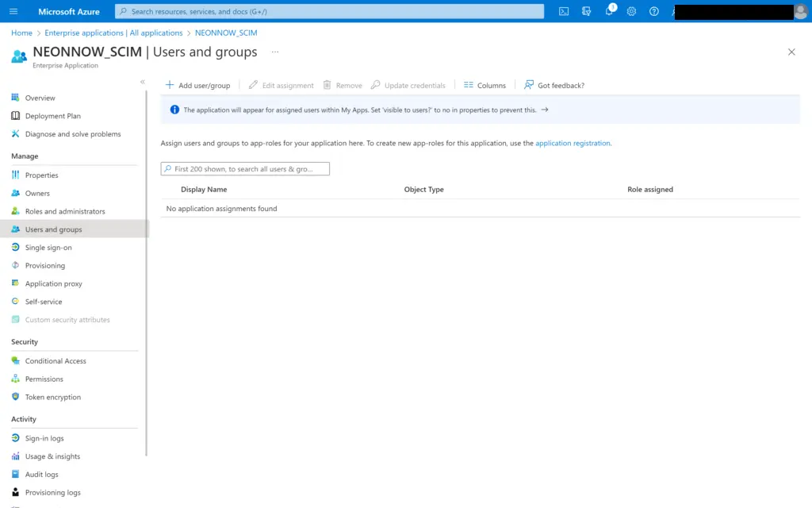Screen dimensions: 812x508
Task: Click the Conditional Access shield icon
Action: pyautogui.click(x=15, y=360)
